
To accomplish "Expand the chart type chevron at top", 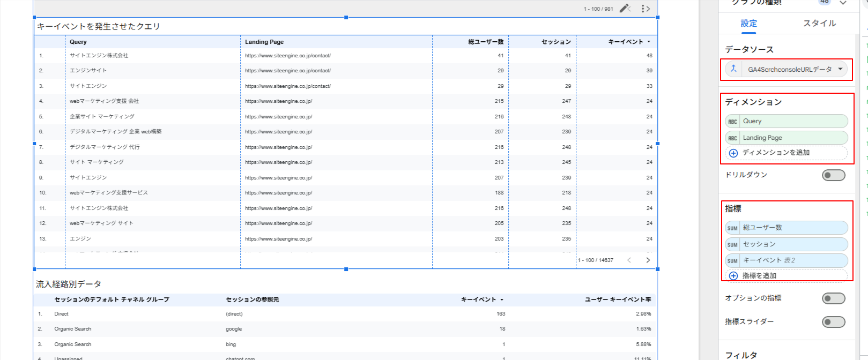I will tap(843, 3).
